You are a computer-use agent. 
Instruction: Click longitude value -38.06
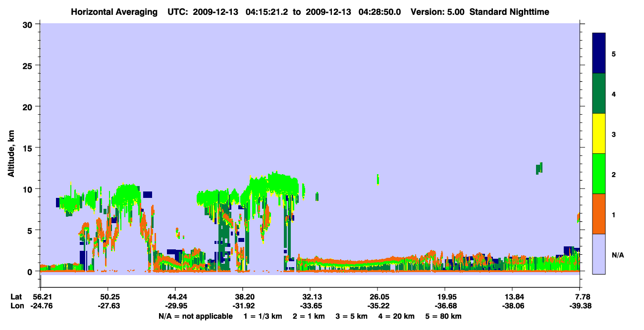click(512, 306)
